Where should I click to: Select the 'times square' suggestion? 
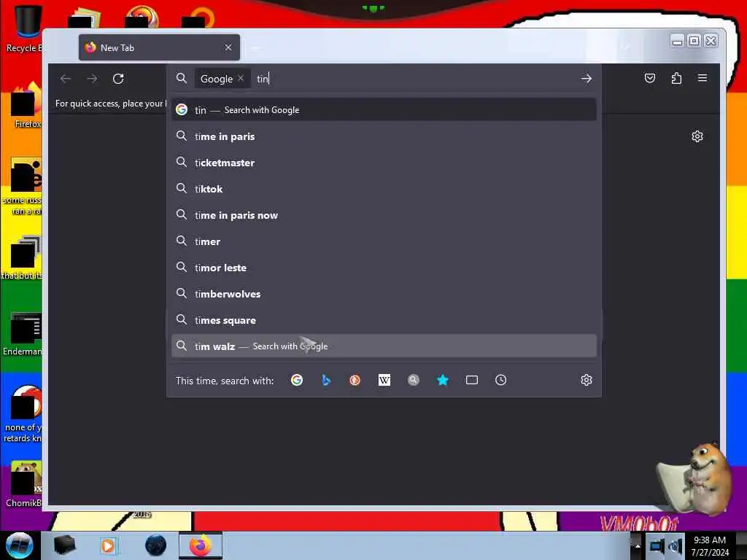coord(384,320)
